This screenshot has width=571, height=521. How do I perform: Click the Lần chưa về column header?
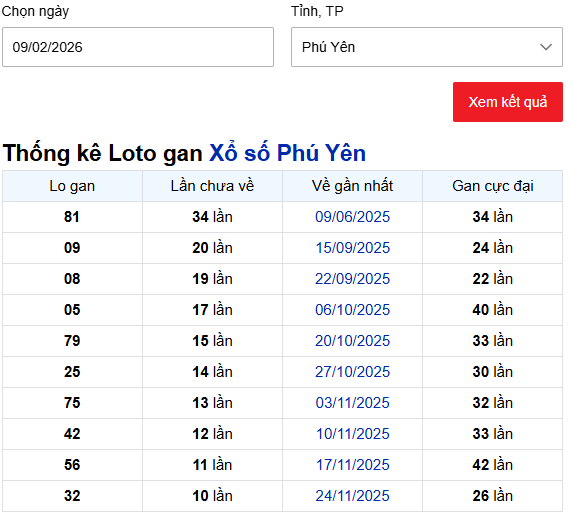(212, 186)
